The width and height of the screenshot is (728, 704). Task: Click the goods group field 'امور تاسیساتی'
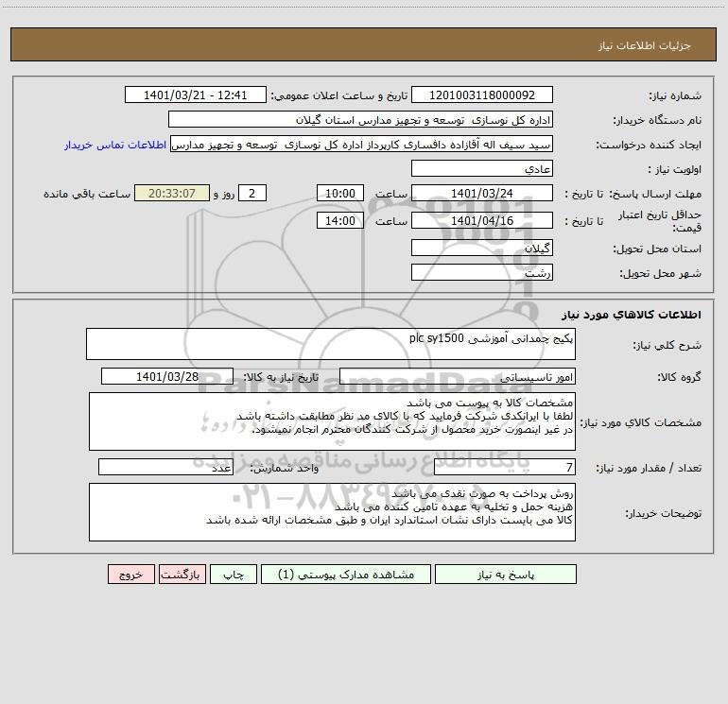[458, 376]
